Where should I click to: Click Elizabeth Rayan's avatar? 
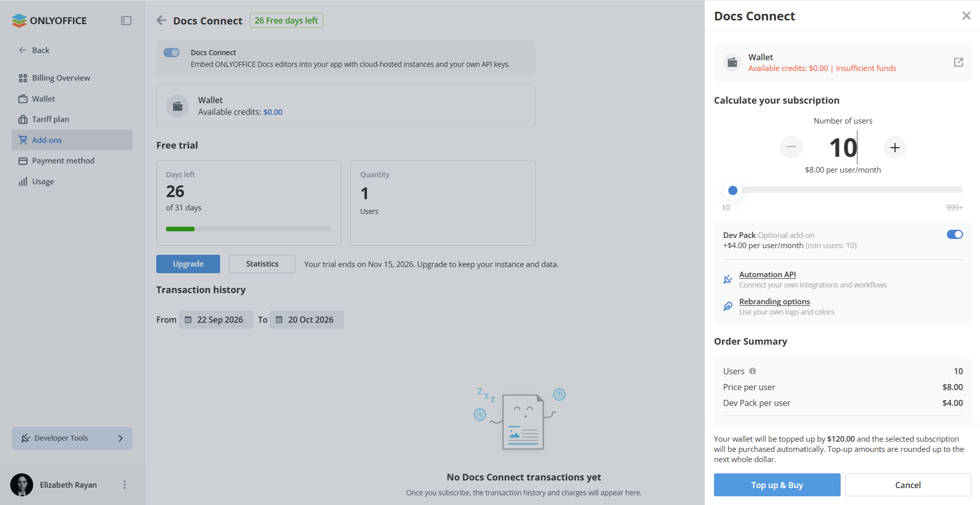point(21,485)
